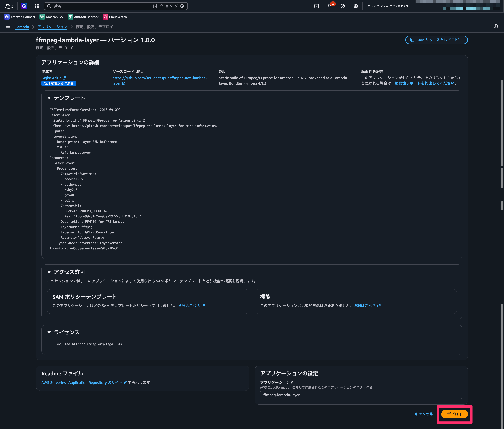
Task: Open the notifications bell showing 4 alerts
Action: pos(330,6)
